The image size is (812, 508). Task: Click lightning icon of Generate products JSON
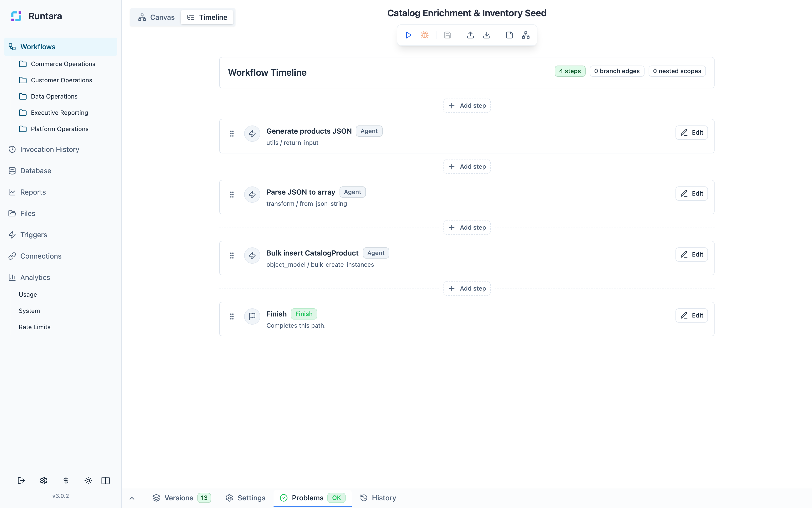tap(252, 134)
